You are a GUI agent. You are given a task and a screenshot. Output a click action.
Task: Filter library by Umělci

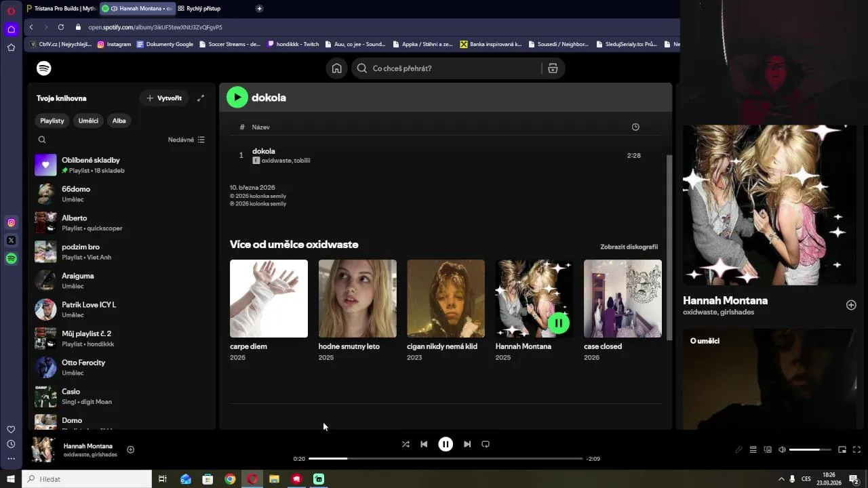88,121
